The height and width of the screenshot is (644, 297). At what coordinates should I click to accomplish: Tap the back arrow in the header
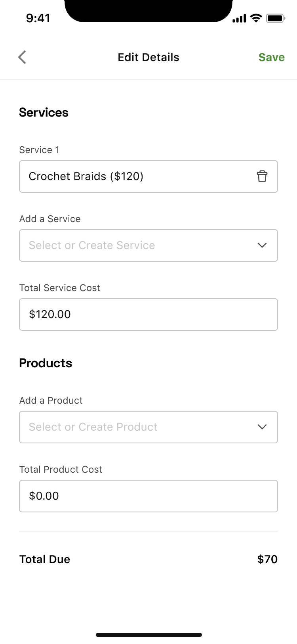[22, 57]
